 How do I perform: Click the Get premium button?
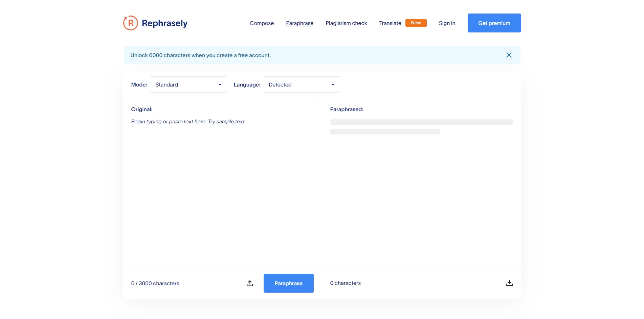click(x=494, y=23)
